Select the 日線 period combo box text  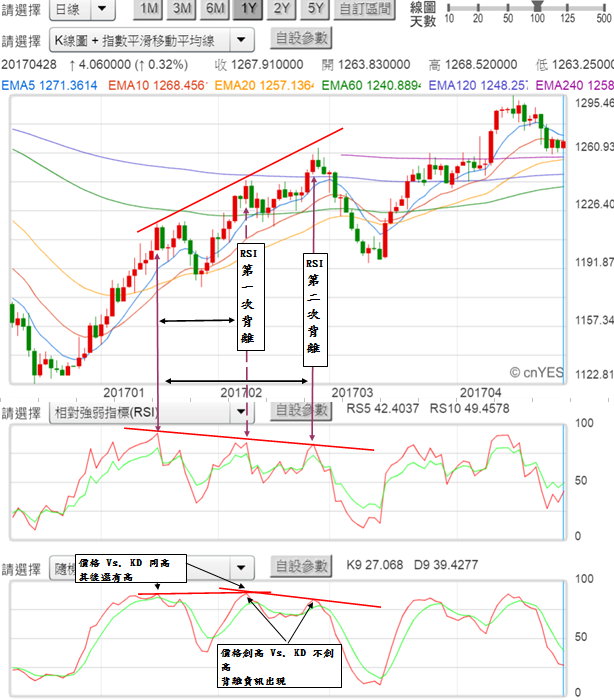tap(67, 9)
